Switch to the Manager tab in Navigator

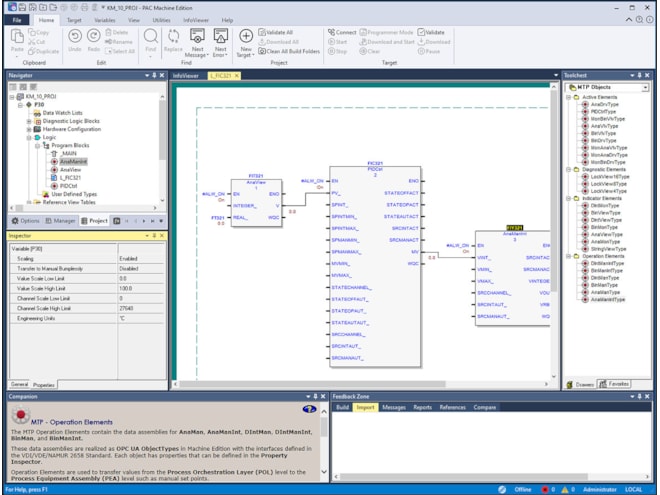(61, 220)
